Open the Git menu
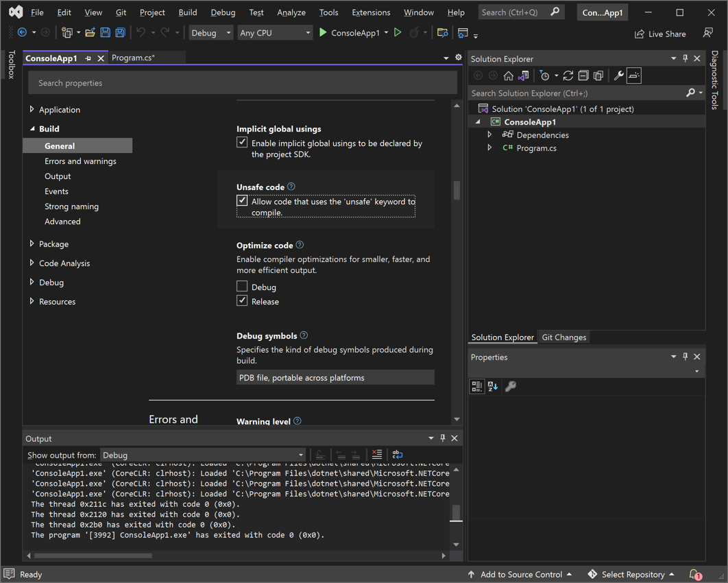The height and width of the screenshot is (583, 728). click(121, 12)
